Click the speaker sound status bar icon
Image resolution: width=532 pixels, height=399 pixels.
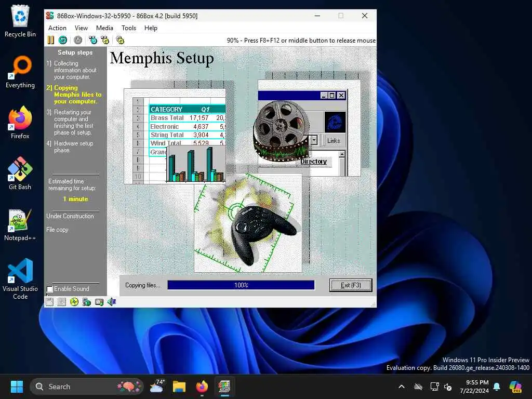click(x=112, y=302)
